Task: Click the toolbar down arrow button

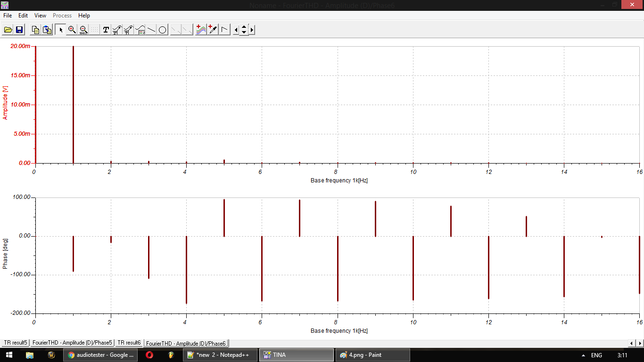Action: (244, 33)
